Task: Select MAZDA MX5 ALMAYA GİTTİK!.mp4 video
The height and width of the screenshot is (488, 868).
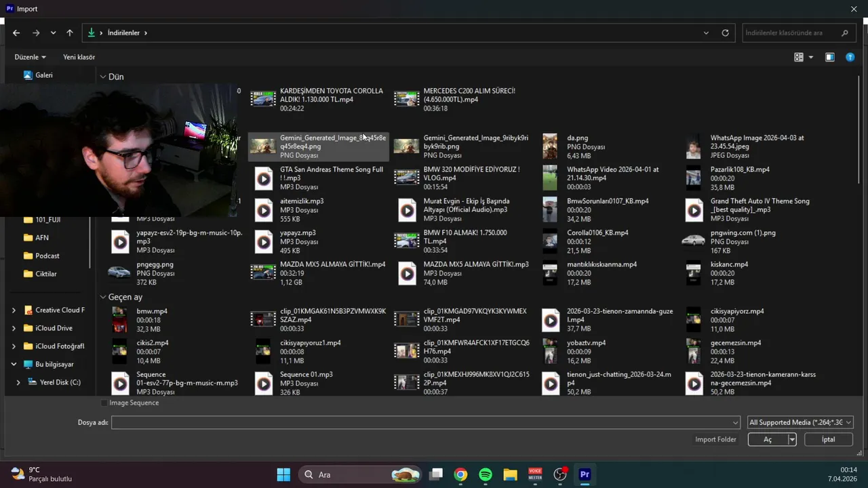Action: (x=319, y=273)
